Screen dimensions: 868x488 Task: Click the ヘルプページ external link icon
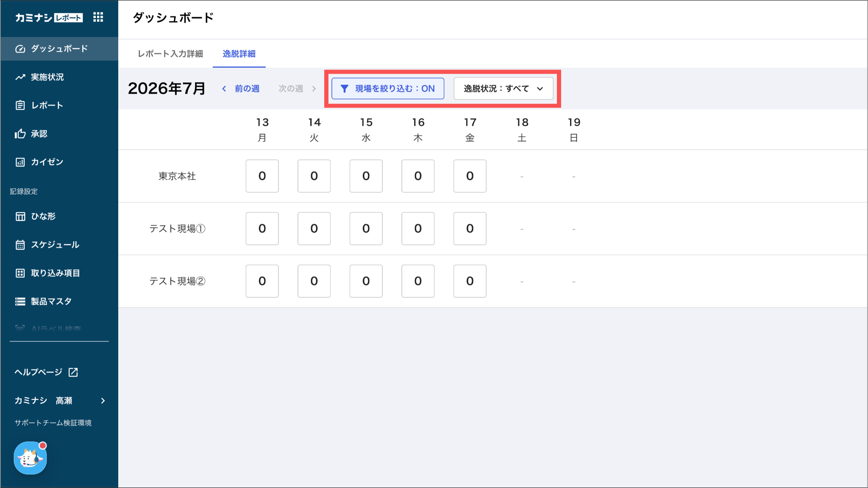[x=73, y=372]
